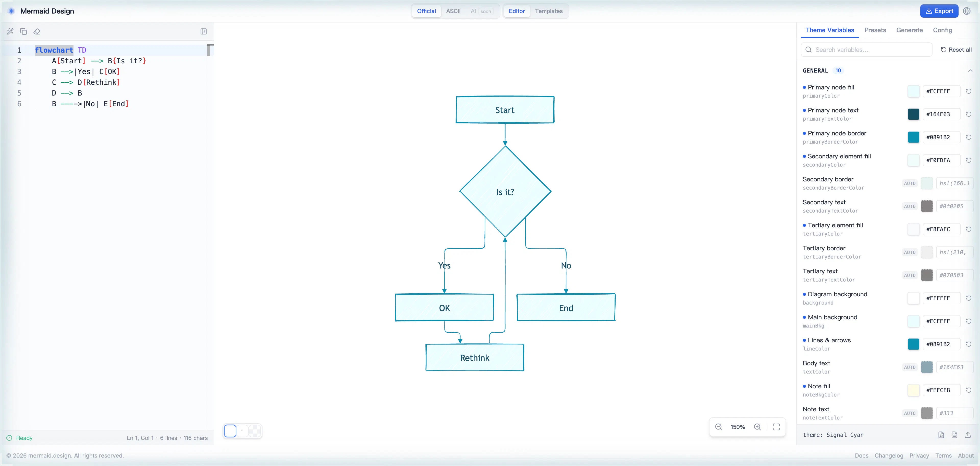Toggle AUTO for Tertiary text
Image resolution: width=980 pixels, height=466 pixels.
coord(910,275)
